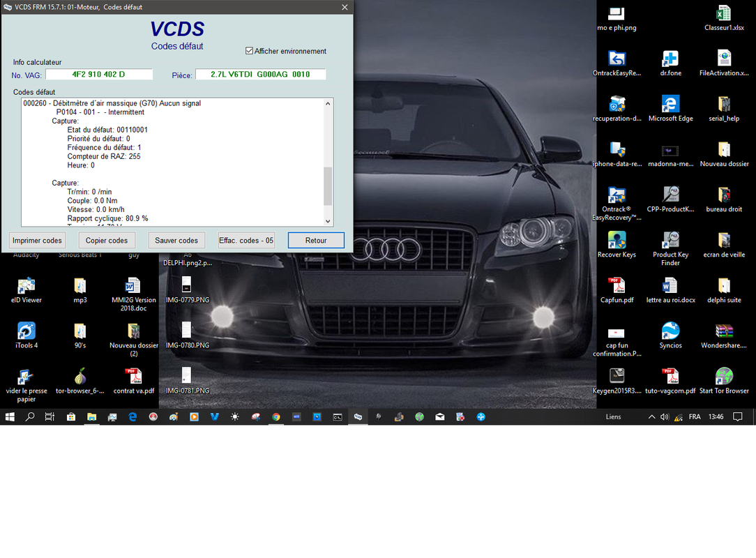Select the IMG-0780.PNG desktop file
The height and width of the screenshot is (558, 756).
(188, 336)
